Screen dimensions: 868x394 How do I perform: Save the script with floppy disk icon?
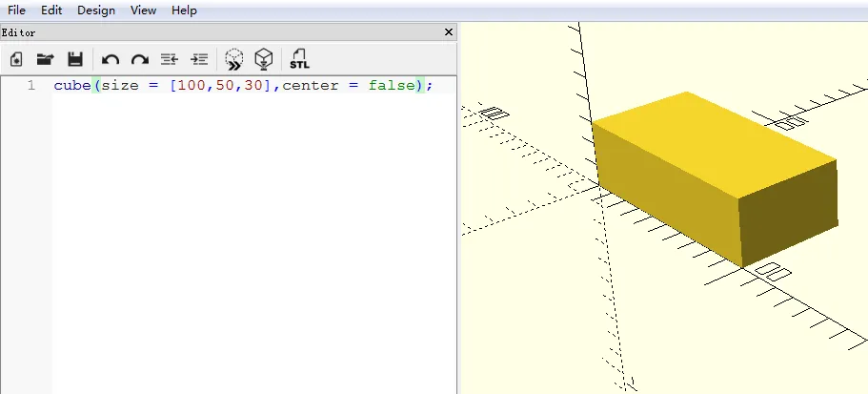75,59
